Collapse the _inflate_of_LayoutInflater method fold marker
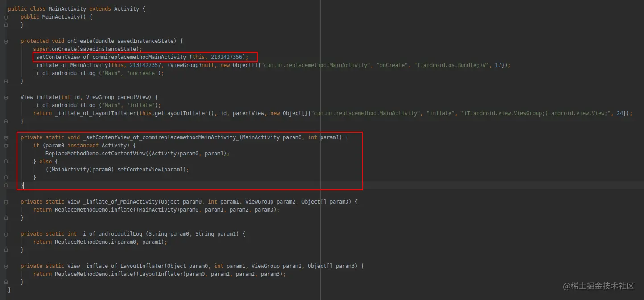 (6, 266)
